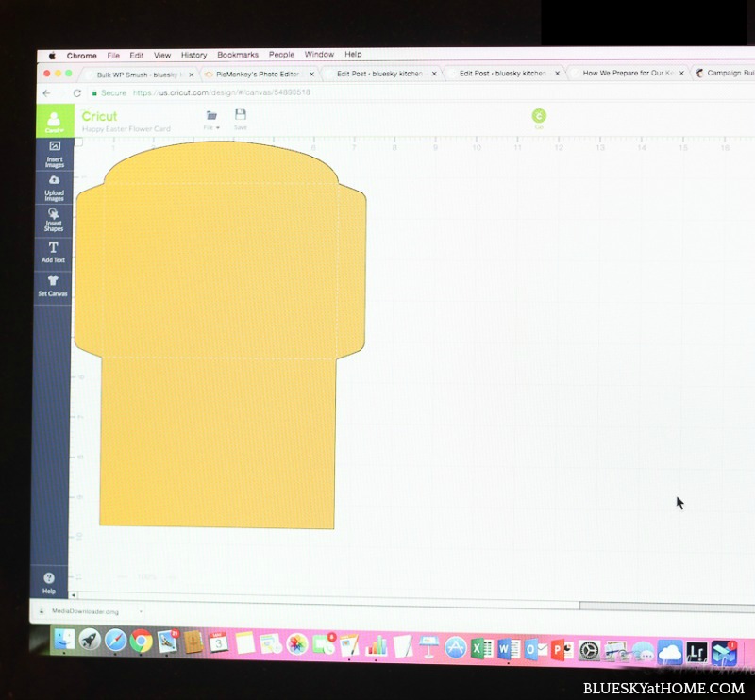This screenshot has width=755, height=700.
Task: Save the project with the floppy-disk icon
Action: pos(241,120)
